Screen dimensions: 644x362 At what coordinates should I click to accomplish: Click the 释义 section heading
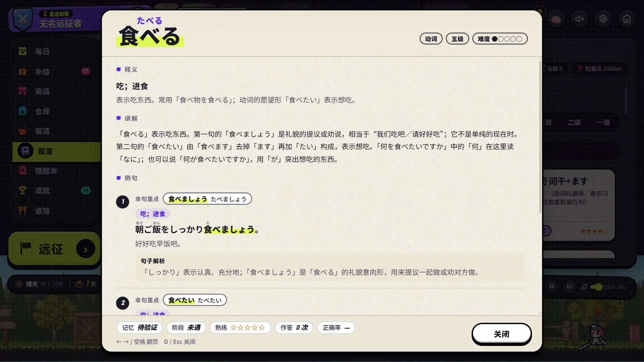pos(130,69)
